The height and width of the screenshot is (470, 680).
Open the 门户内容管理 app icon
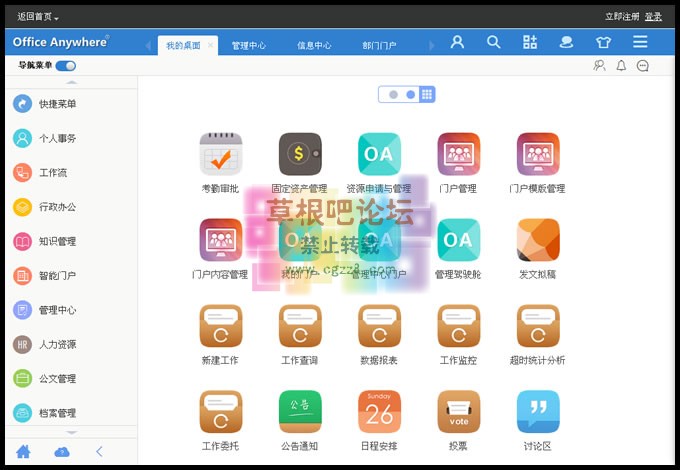pyautogui.click(x=221, y=240)
